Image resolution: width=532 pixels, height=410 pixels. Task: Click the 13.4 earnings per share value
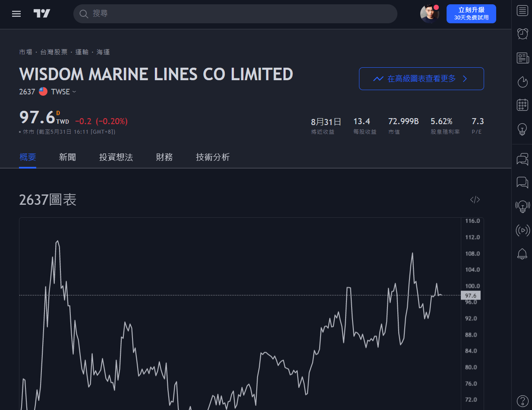[362, 122]
